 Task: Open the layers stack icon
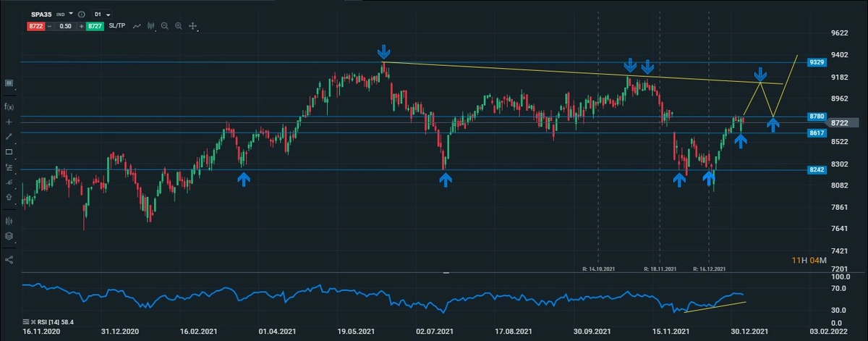point(9,236)
